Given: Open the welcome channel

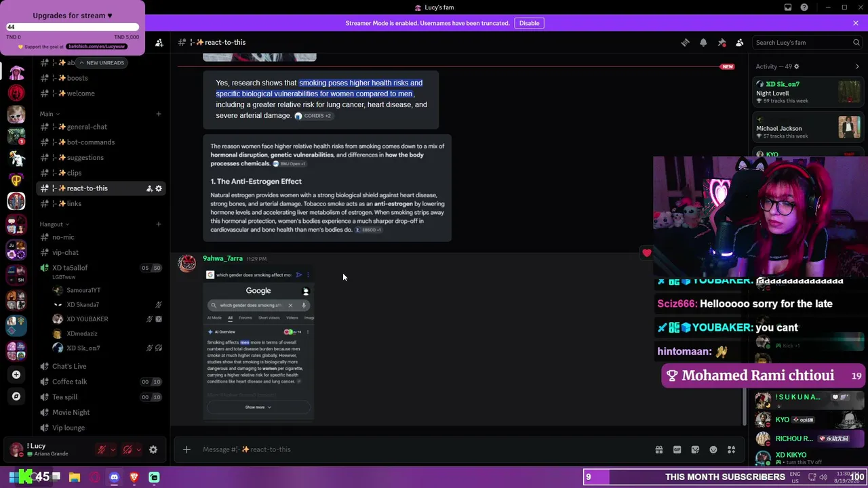Looking at the screenshot, I should coord(100,94).
